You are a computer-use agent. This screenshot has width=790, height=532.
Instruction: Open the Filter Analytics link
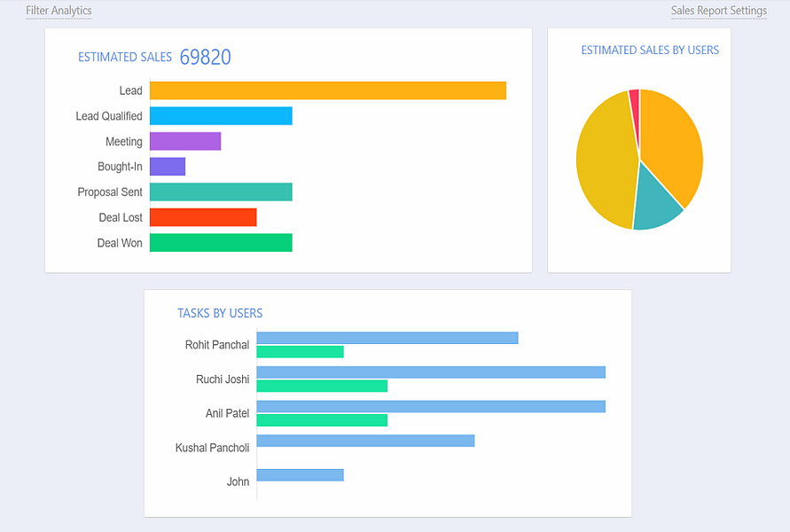(59, 11)
